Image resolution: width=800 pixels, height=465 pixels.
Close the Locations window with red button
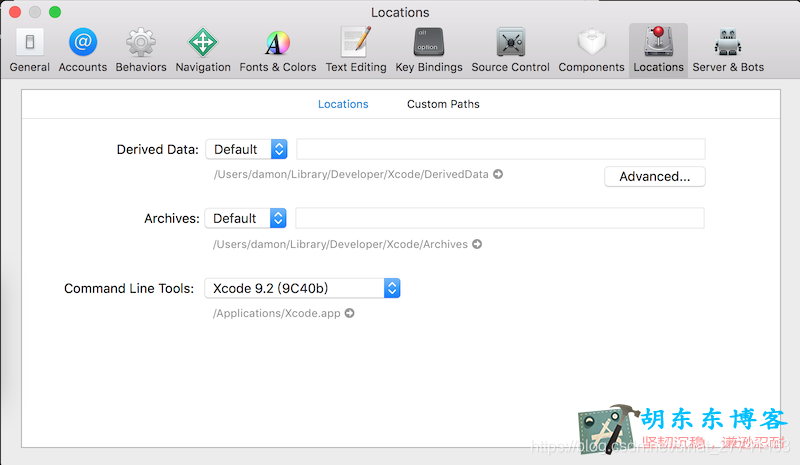click(x=15, y=12)
